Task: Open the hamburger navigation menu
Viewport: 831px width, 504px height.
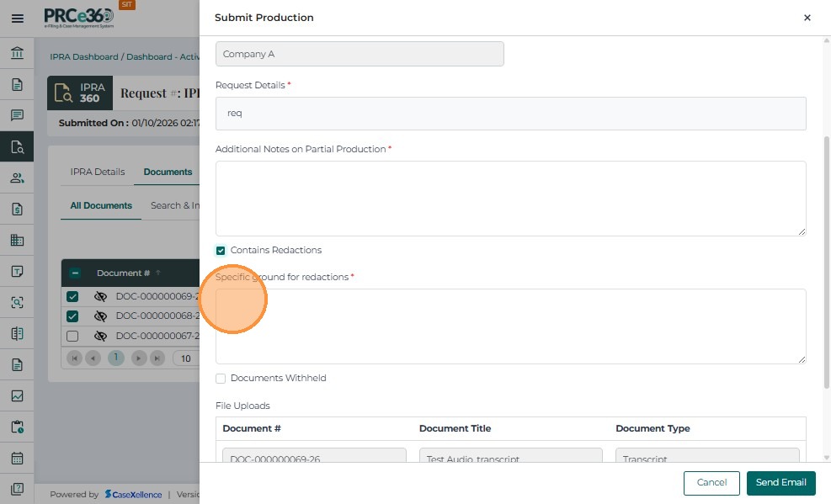Action: pyautogui.click(x=17, y=18)
